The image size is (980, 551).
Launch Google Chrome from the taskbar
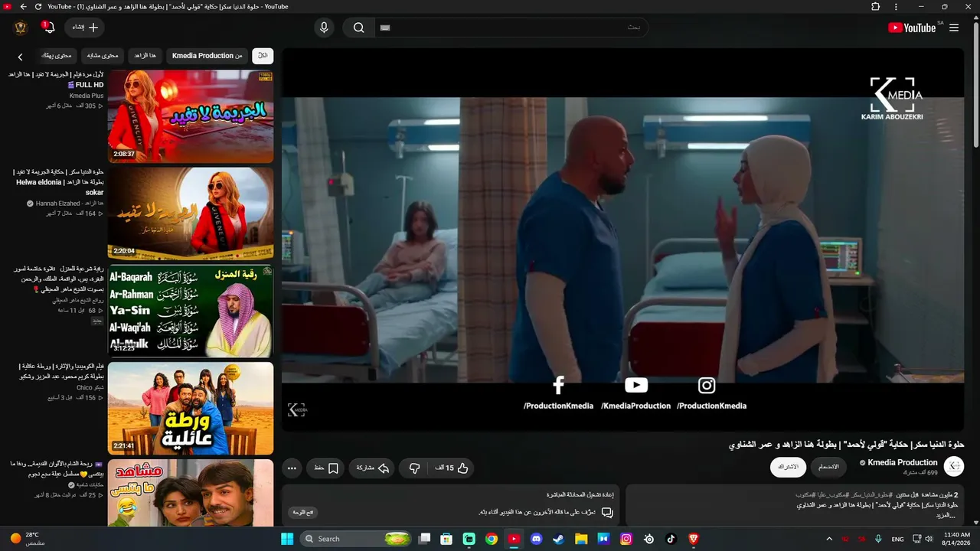click(x=492, y=539)
